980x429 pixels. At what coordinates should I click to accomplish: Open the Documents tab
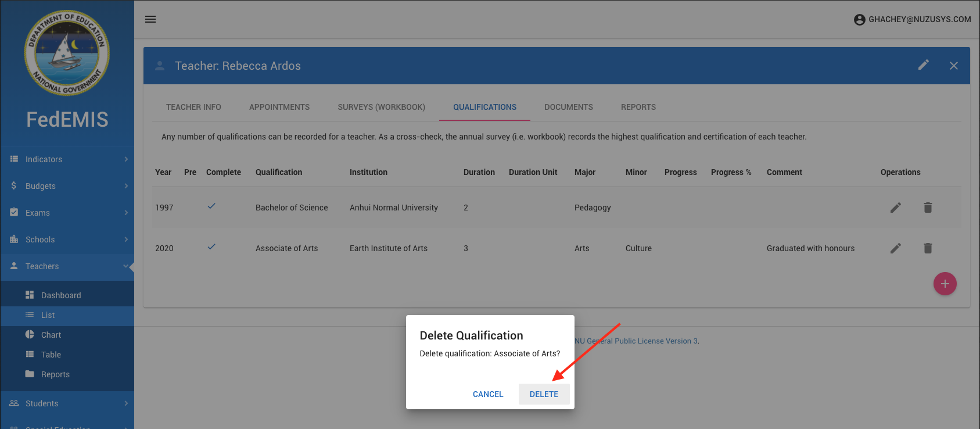point(568,107)
